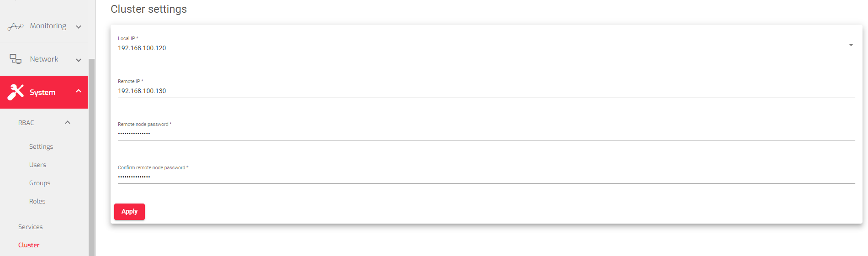Go to Users under RBAC
Viewport: 868px width, 256px height.
(37, 165)
